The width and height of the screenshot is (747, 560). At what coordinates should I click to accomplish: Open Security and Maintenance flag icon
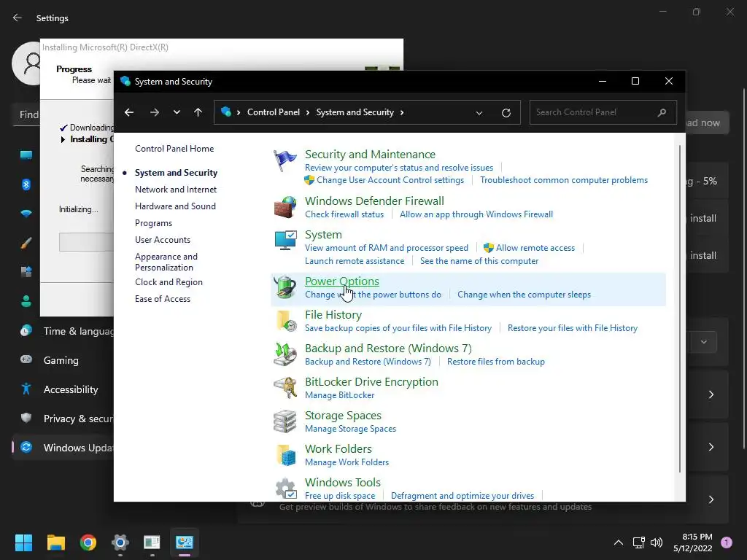click(285, 161)
